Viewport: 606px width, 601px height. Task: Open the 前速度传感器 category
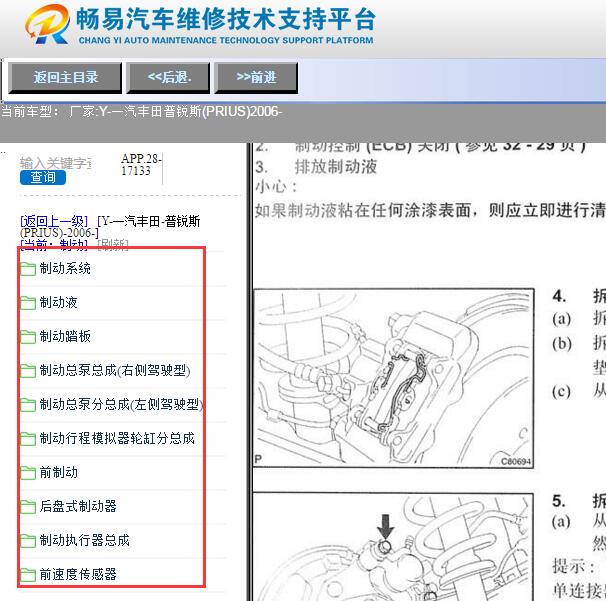78,574
